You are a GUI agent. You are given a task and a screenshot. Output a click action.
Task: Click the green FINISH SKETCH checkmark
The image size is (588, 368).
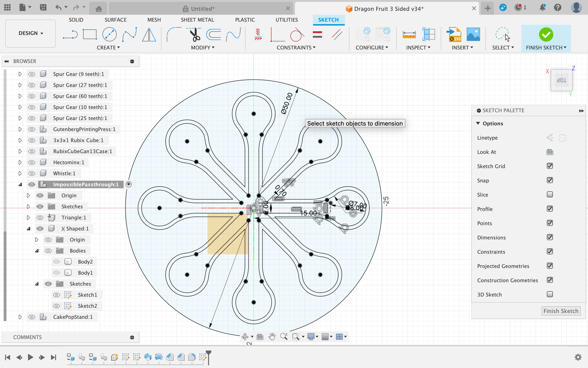[546, 35]
